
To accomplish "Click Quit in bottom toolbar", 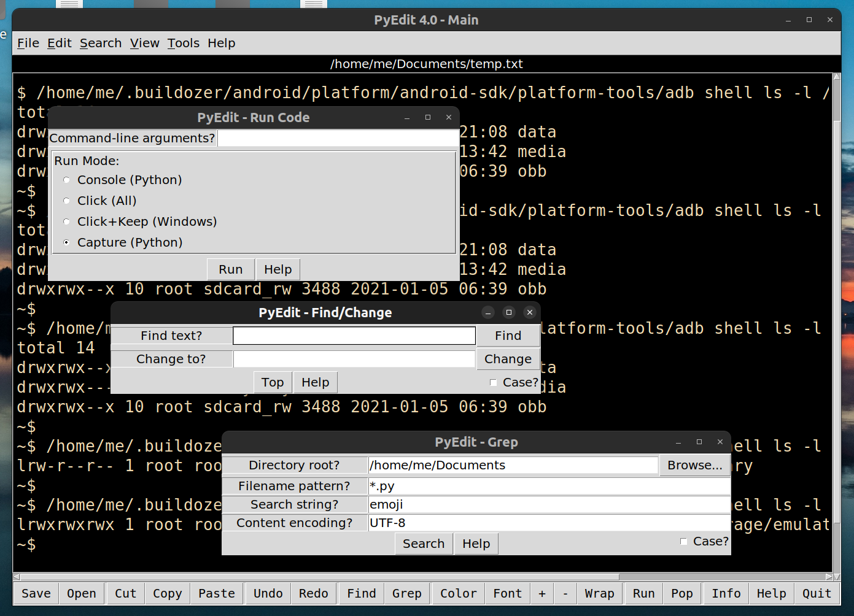I will (817, 593).
